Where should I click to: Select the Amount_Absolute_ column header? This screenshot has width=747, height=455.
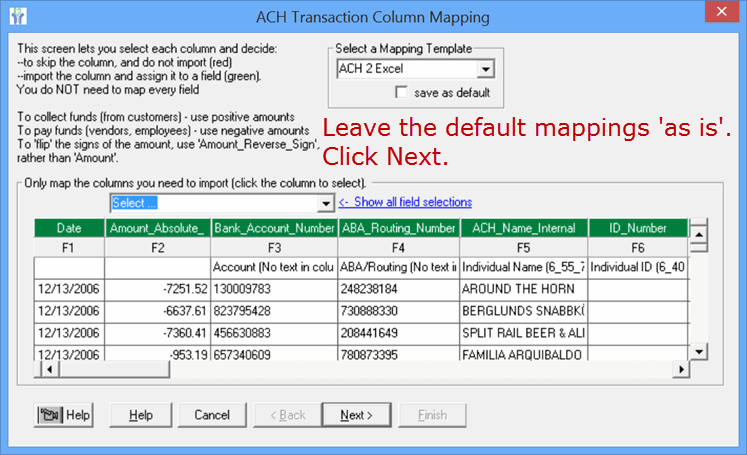(x=156, y=229)
